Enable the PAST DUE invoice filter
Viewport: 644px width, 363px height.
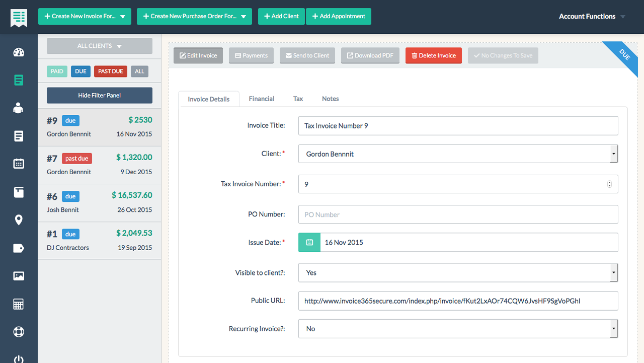click(x=110, y=71)
